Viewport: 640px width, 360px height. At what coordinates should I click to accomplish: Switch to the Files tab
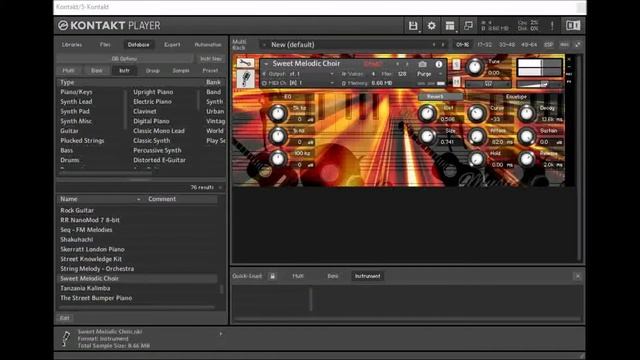pyautogui.click(x=105, y=44)
